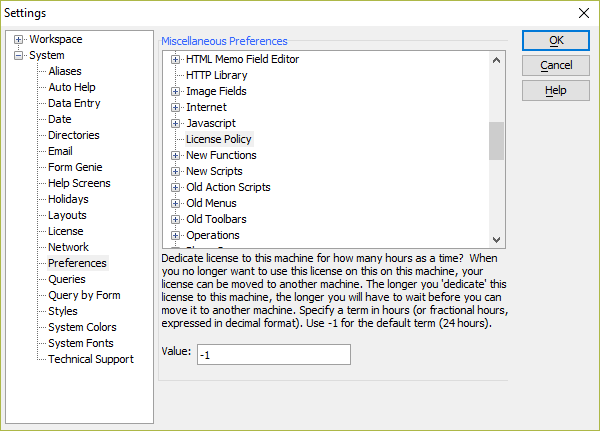Viewport: 600px width, 431px height.
Task: Open Technical Support settings
Action: pyautogui.click(x=91, y=359)
